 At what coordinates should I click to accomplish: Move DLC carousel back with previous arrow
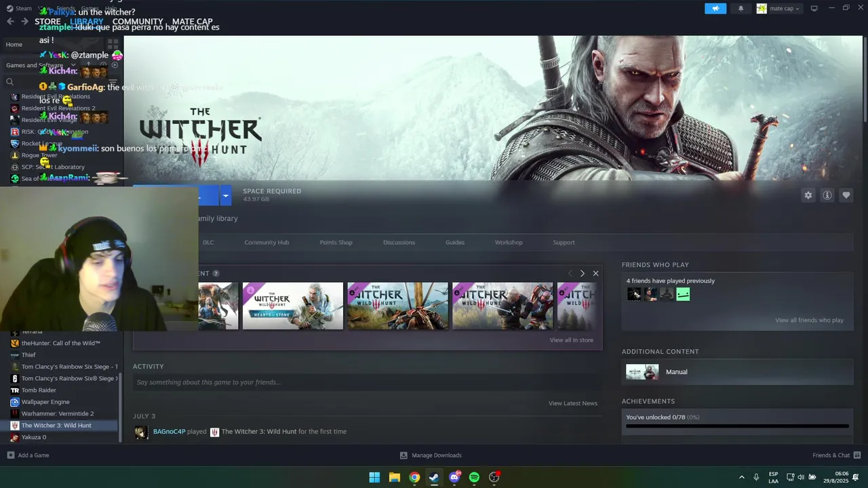coord(570,273)
